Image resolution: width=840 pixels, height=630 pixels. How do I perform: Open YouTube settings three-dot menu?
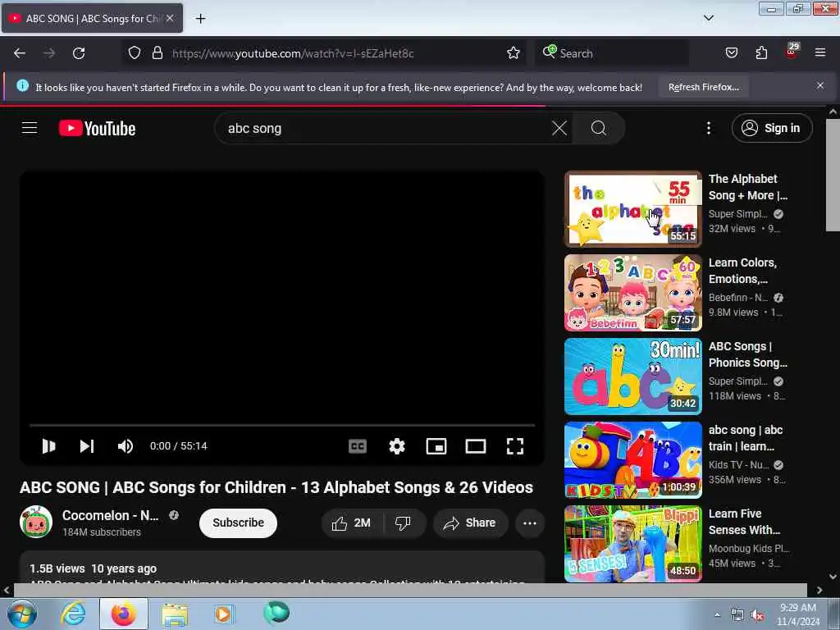click(x=709, y=128)
